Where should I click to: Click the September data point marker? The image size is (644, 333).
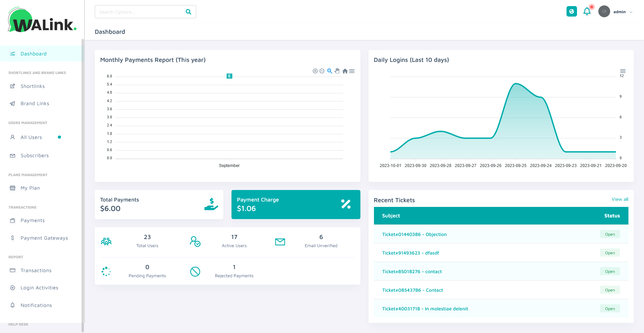tap(229, 76)
